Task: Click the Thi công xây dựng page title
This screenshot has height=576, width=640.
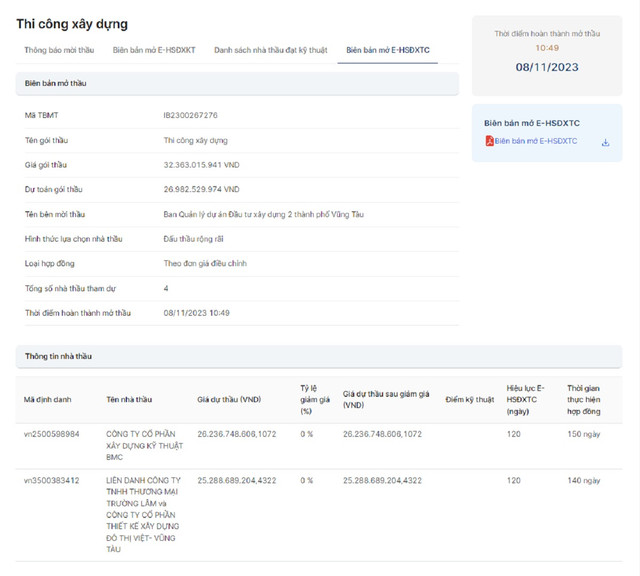Action: point(72,23)
